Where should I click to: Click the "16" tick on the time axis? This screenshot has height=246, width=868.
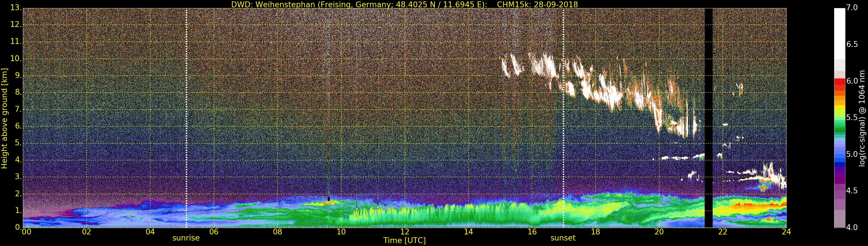click(532, 232)
